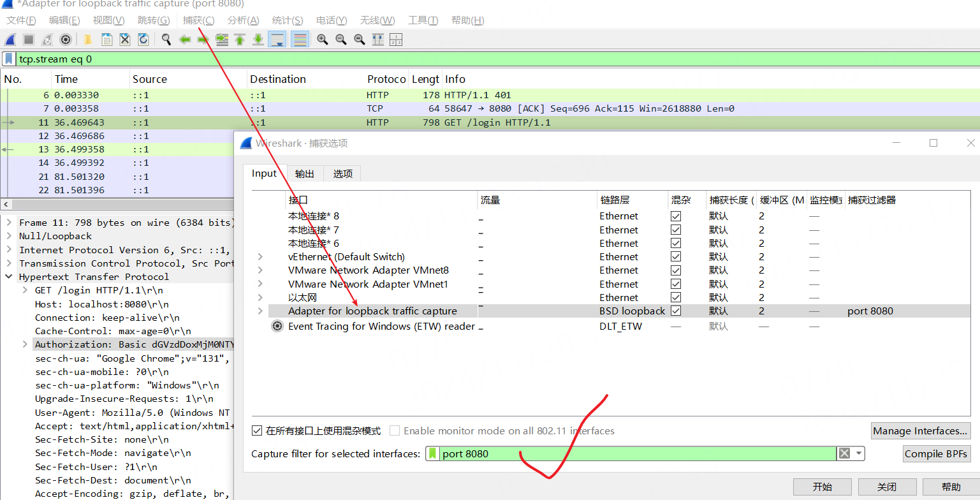Toggle promiscuous checkbox for 以太网

point(676,297)
